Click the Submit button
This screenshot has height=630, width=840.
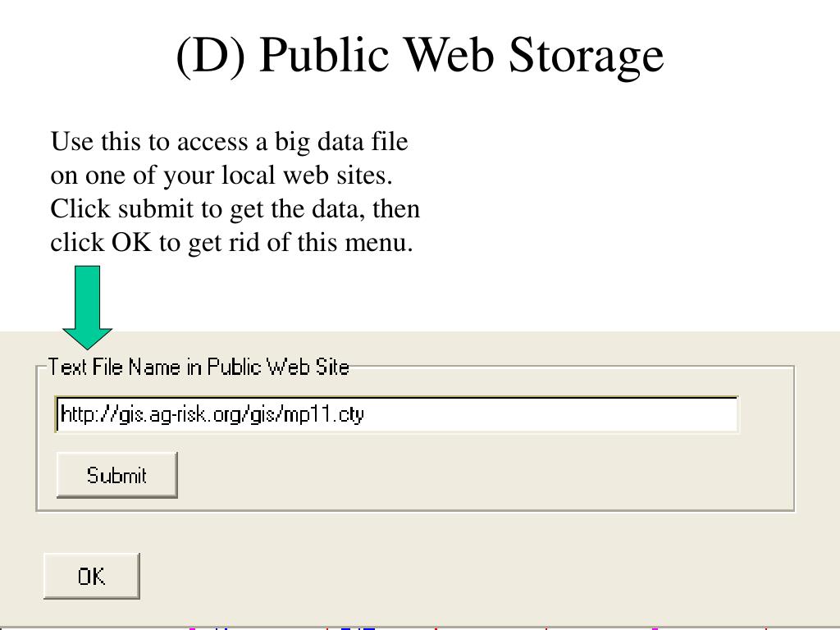116,475
